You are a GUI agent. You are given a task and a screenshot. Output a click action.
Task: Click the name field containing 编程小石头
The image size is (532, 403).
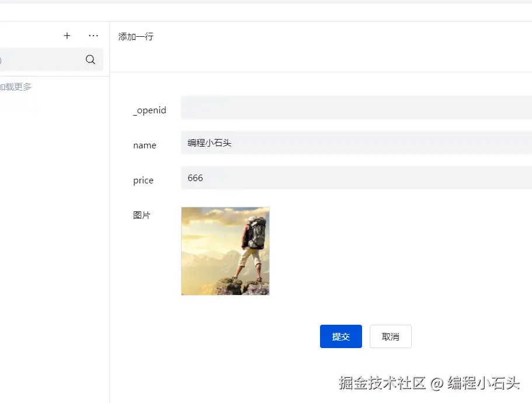tap(356, 143)
